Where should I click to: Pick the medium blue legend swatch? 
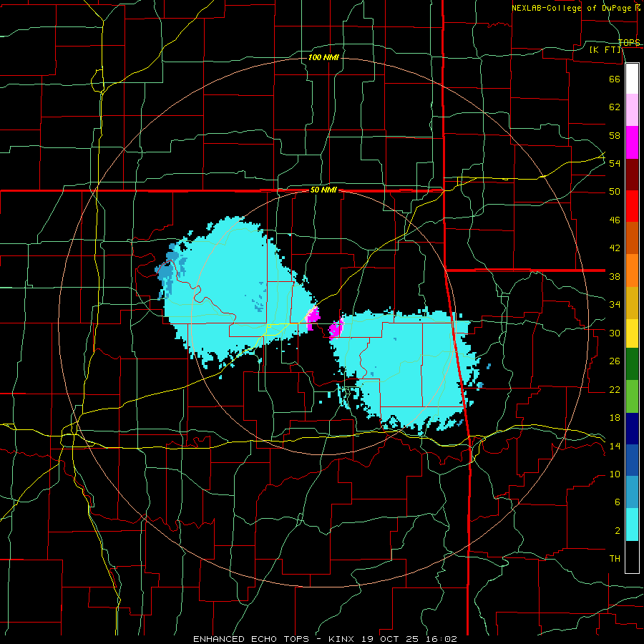(x=632, y=460)
